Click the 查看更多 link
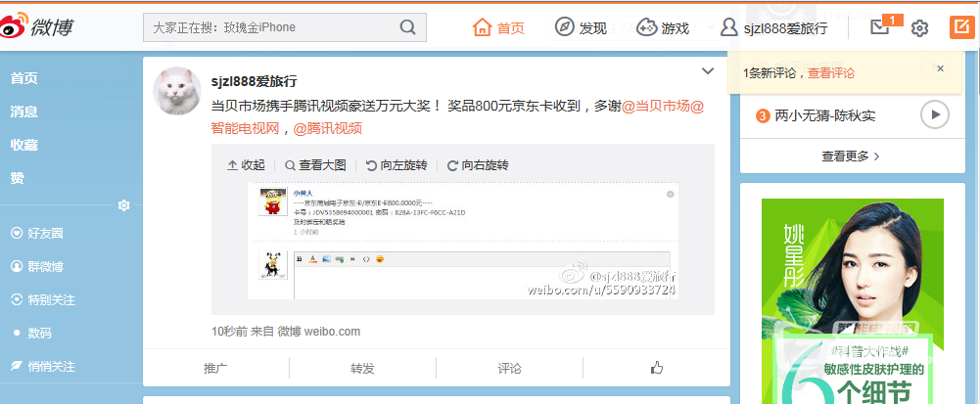 [x=851, y=157]
